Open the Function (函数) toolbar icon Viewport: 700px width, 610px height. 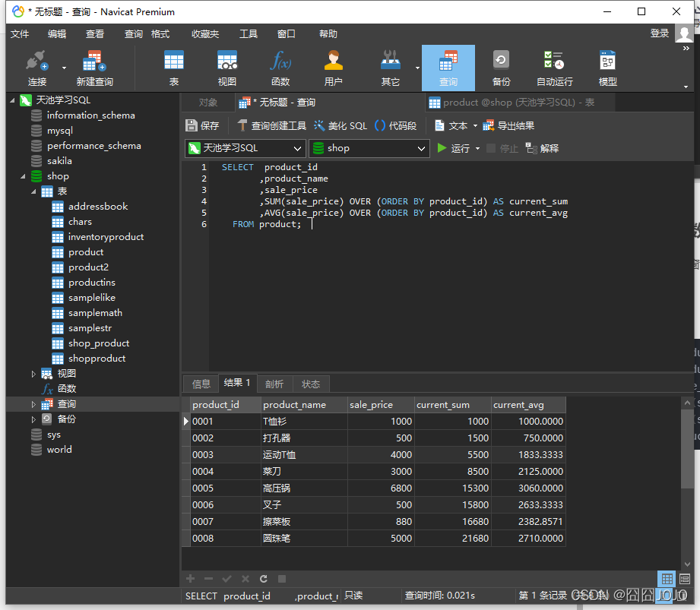click(x=280, y=68)
